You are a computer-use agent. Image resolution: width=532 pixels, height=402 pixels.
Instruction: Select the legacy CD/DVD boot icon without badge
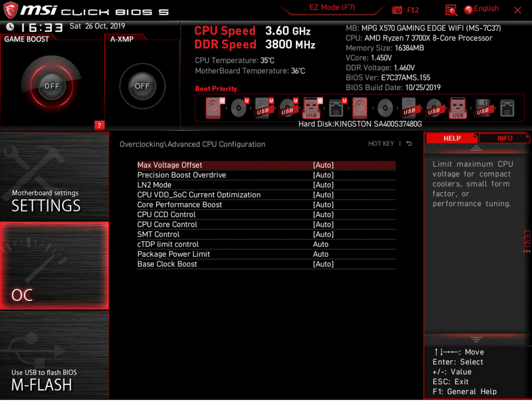point(385,108)
